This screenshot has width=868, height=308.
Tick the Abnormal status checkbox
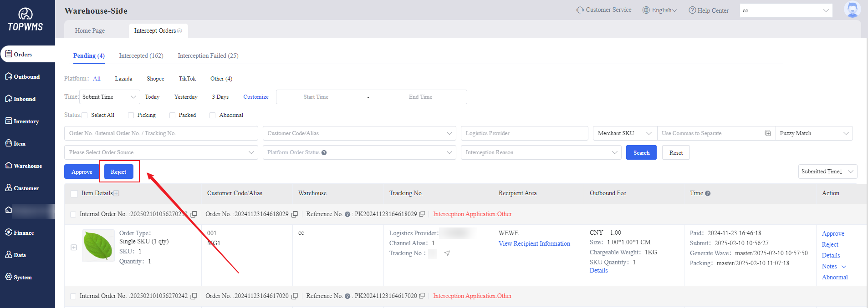point(213,116)
